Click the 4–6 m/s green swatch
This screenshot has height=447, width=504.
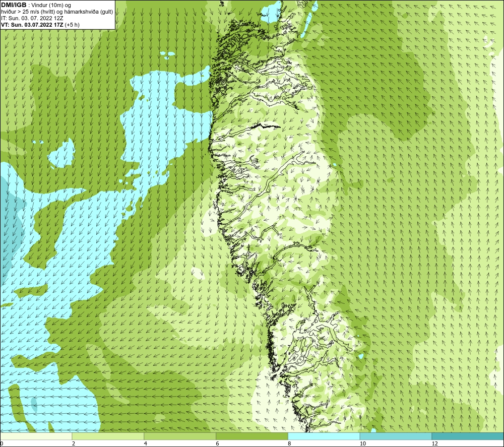[x=180, y=436]
